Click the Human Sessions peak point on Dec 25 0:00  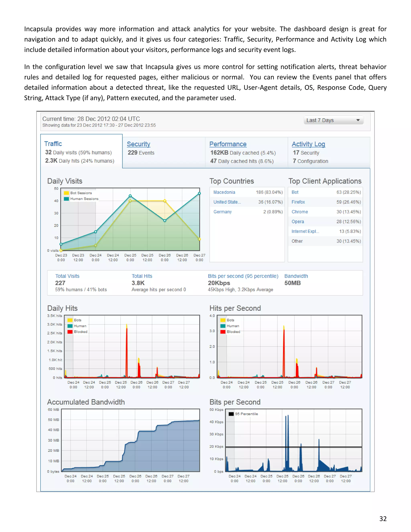[x=130, y=196]
